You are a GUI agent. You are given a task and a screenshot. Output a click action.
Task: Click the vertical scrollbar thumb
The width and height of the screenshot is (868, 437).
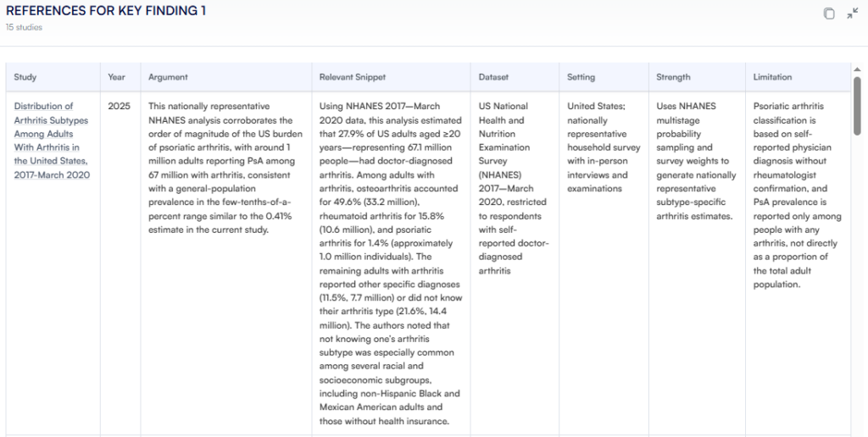click(858, 106)
